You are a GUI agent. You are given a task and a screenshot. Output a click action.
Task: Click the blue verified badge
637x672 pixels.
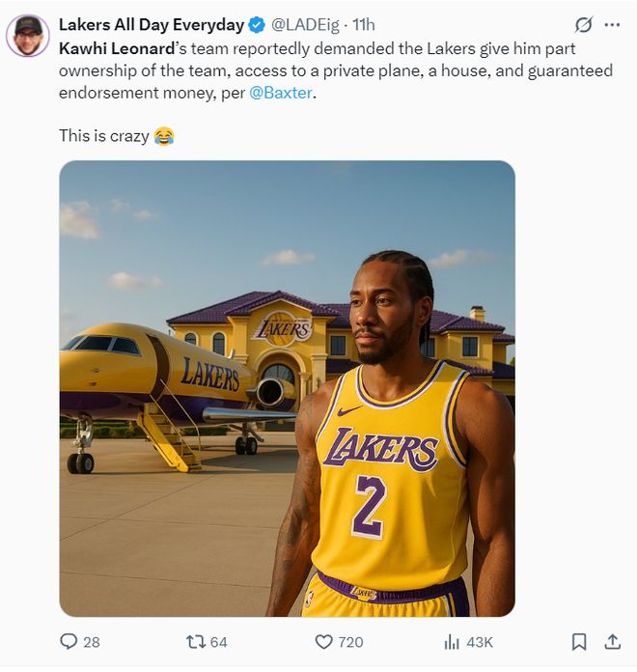(x=257, y=25)
